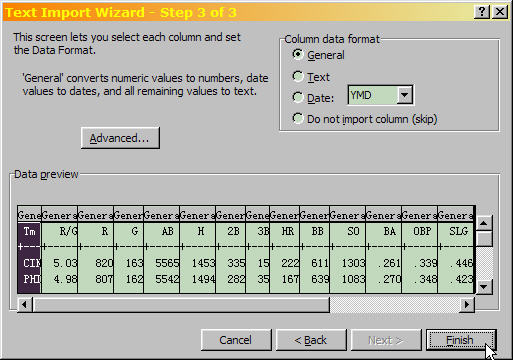This screenshot has width=513, height=360.
Task: Click the horizontal scrollbar thumb
Action: tap(181, 304)
